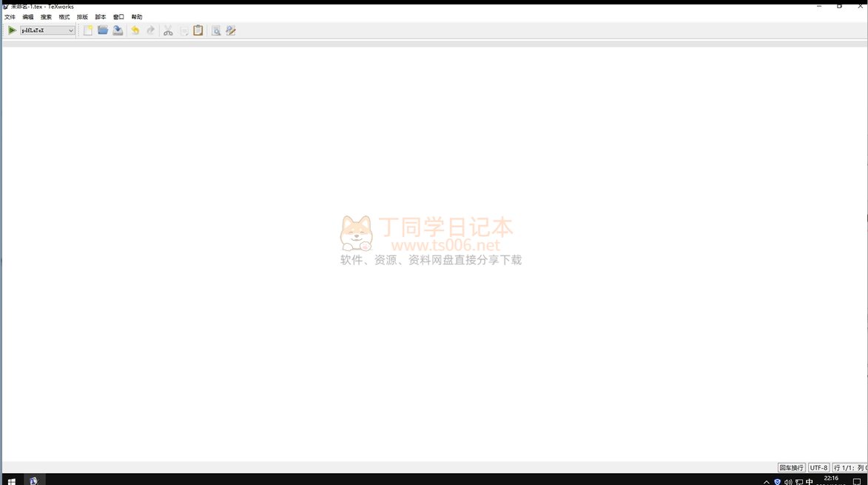
Task: Open the 帮助 menu
Action: pyautogui.click(x=137, y=17)
